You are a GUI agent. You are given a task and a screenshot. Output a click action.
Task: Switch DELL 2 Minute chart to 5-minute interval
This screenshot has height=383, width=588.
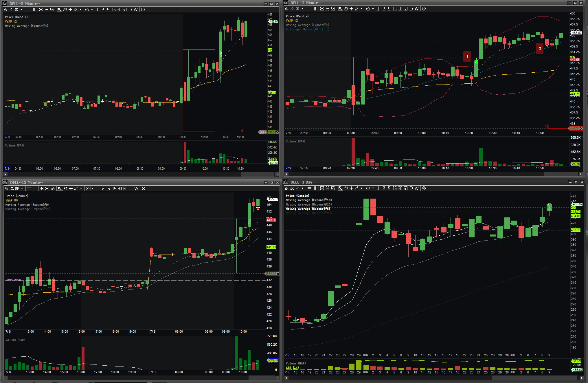tap(389, 9)
